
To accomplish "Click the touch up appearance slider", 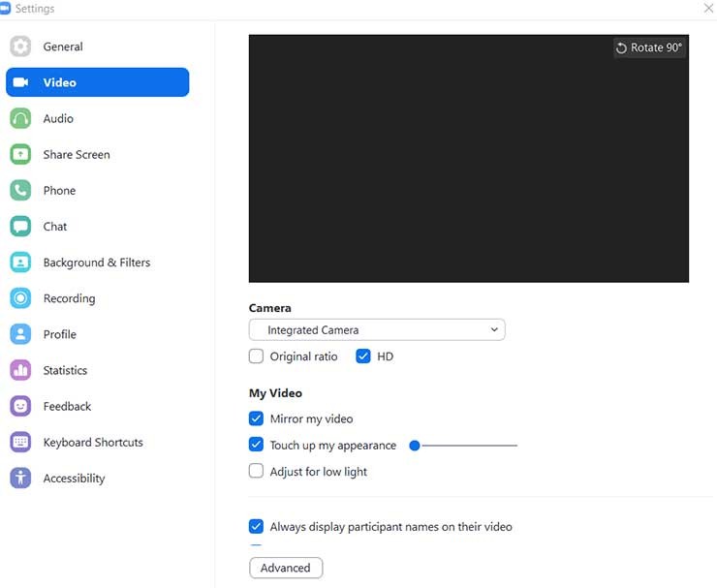I will click(x=465, y=446).
